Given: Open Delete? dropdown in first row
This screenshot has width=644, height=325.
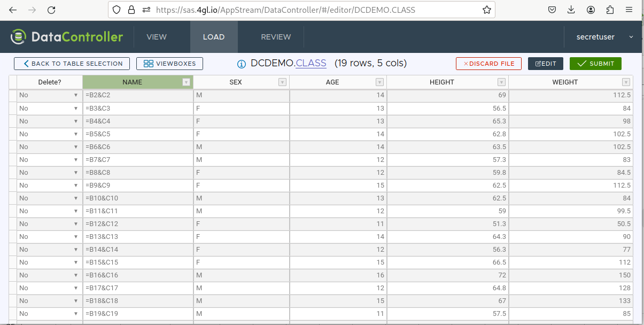Looking at the screenshot, I should 76,95.
